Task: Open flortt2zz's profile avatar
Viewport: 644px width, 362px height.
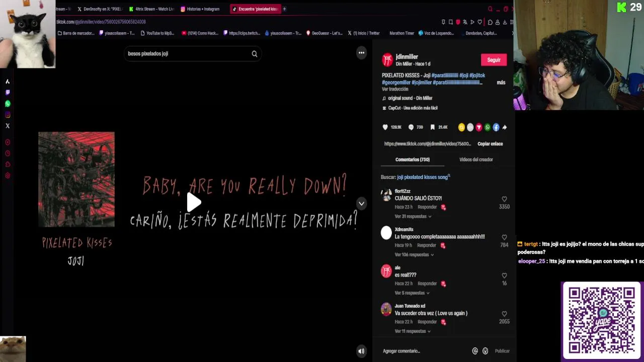Action: [x=386, y=195]
